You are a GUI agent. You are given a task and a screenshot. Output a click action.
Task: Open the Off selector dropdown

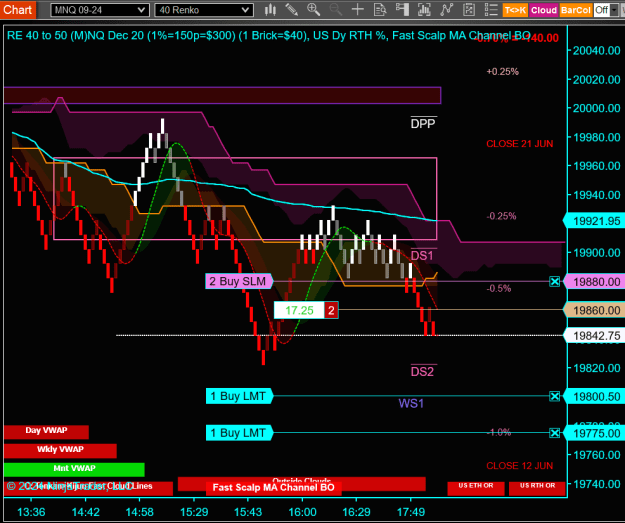[606, 10]
